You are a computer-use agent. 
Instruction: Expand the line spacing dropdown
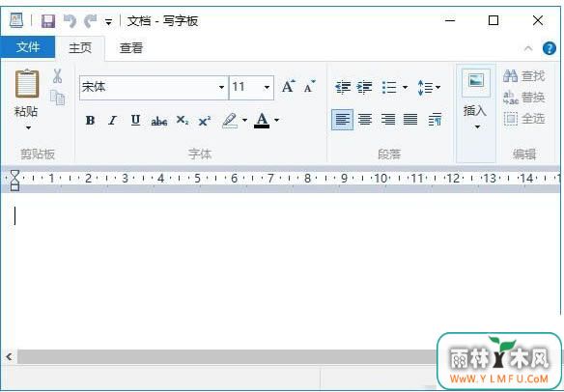429,88
